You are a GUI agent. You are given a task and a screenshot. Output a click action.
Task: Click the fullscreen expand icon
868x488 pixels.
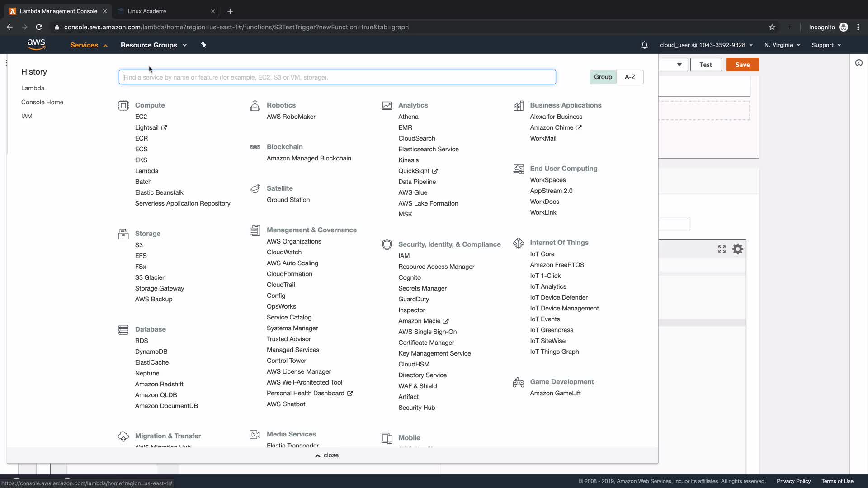(722, 249)
